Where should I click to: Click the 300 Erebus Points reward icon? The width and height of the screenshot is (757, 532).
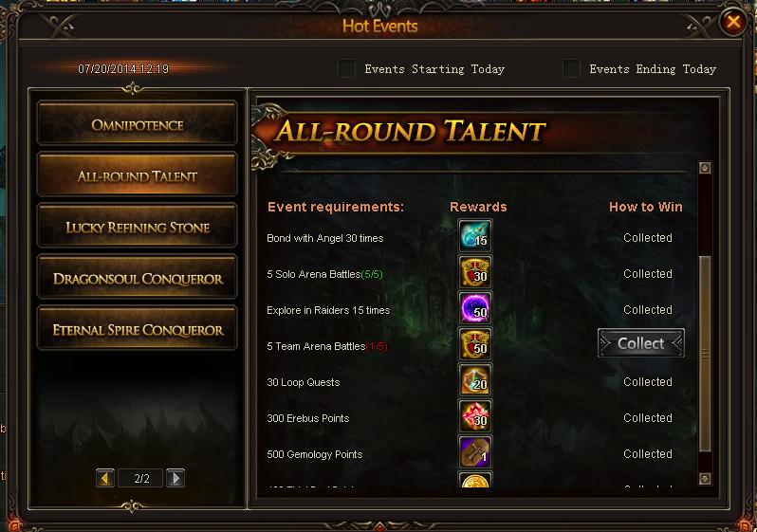475,416
